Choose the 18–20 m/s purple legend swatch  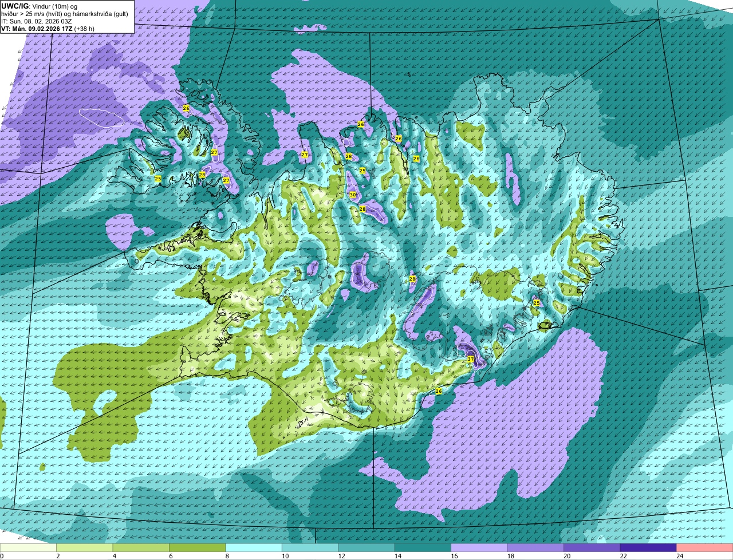click(x=536, y=547)
